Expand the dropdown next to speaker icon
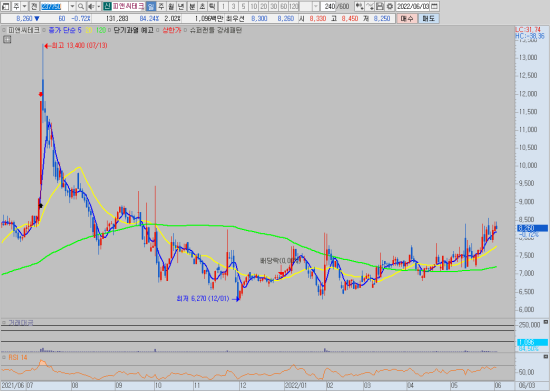This screenshot has height=391, width=550. (99, 6)
